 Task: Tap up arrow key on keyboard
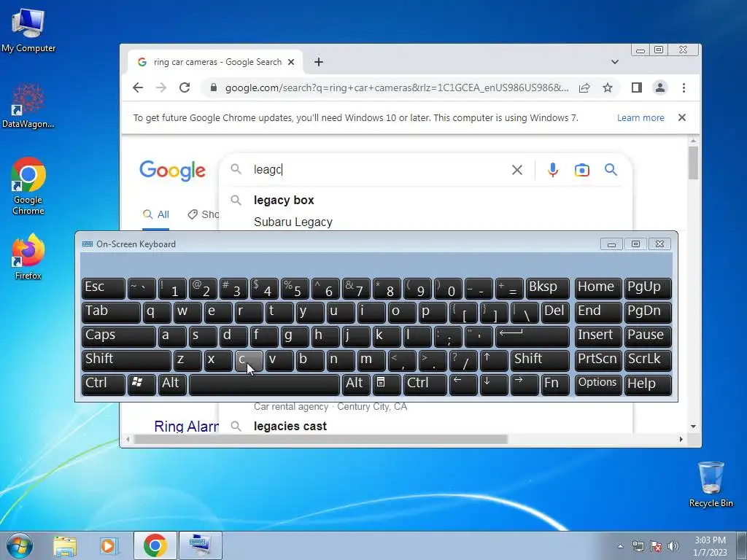tap(494, 359)
